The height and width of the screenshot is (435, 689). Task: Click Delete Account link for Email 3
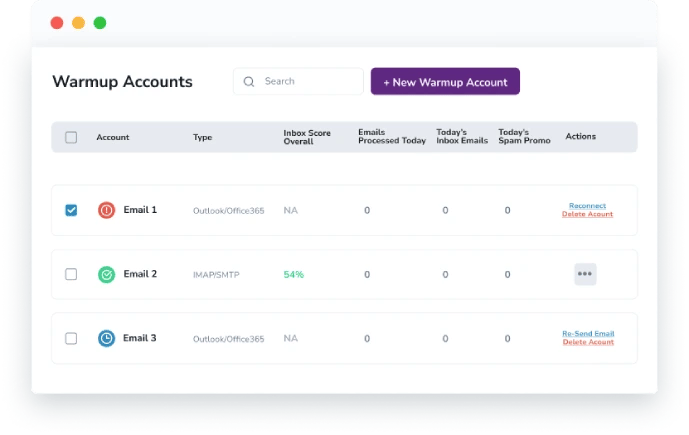pyautogui.click(x=587, y=342)
